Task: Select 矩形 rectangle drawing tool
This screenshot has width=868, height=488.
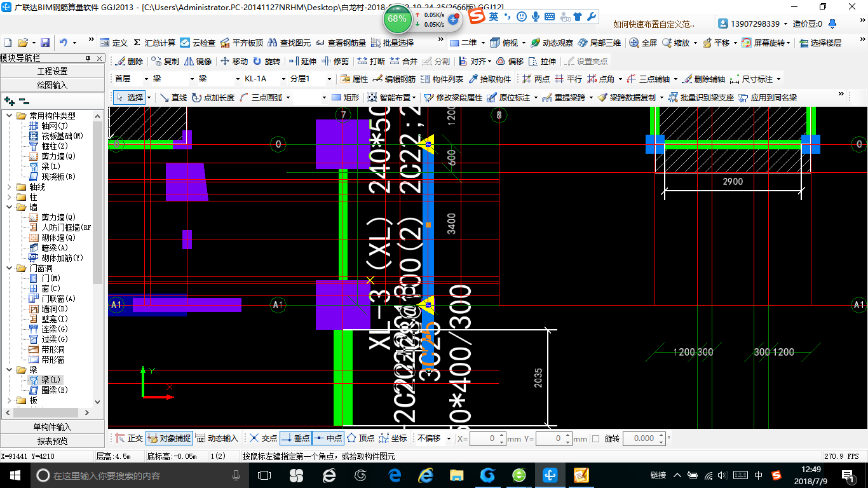Action: 346,97
